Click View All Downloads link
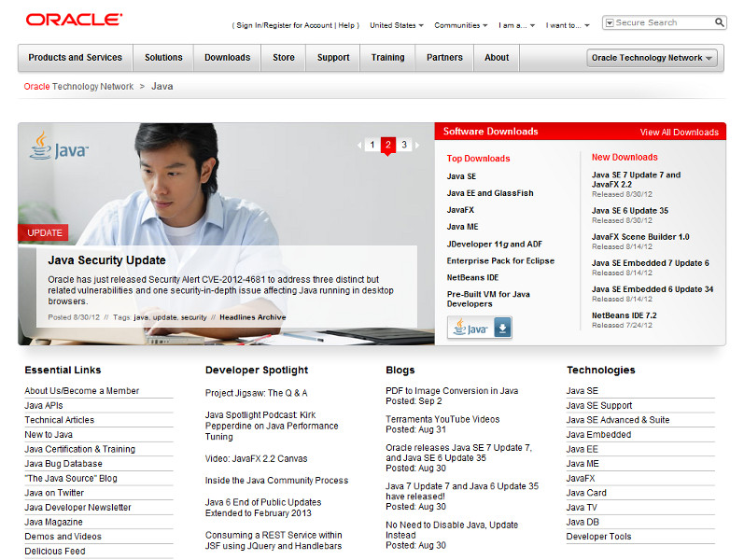This screenshot has width=744, height=560. click(679, 133)
